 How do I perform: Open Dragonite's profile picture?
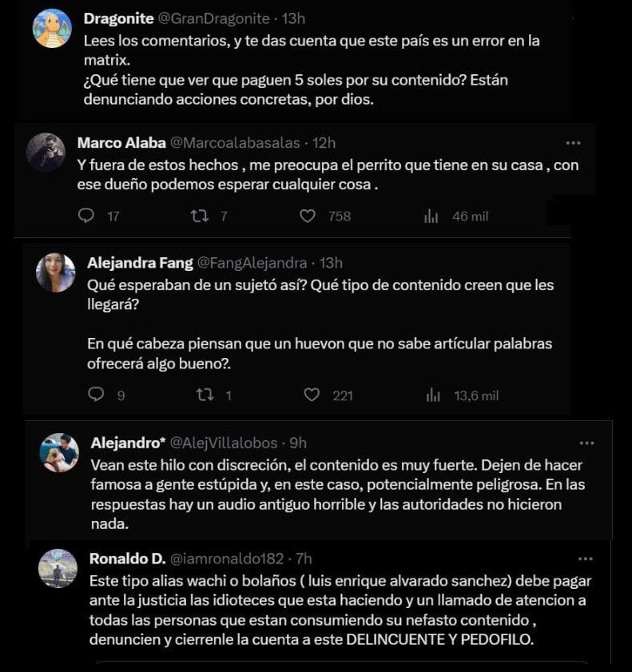(53, 30)
